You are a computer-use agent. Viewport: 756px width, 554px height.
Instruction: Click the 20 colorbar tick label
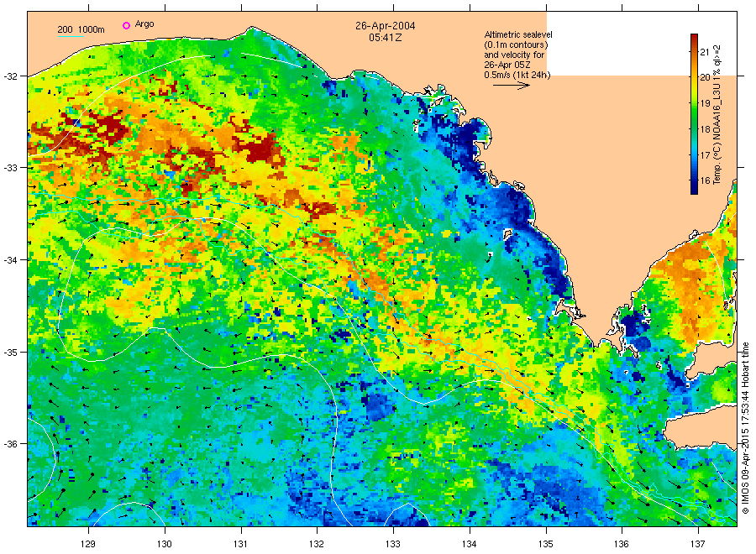[x=705, y=77]
